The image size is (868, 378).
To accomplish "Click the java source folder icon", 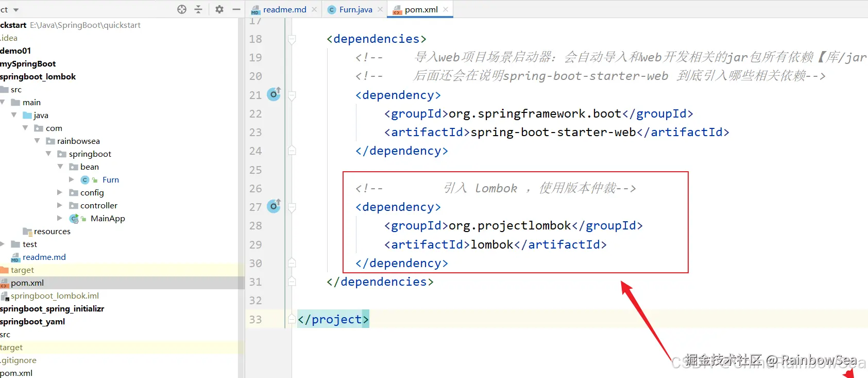I will (27, 115).
